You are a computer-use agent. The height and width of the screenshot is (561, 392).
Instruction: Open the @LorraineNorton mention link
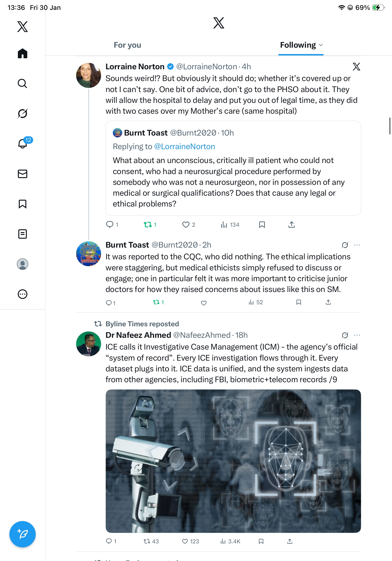[184, 146]
